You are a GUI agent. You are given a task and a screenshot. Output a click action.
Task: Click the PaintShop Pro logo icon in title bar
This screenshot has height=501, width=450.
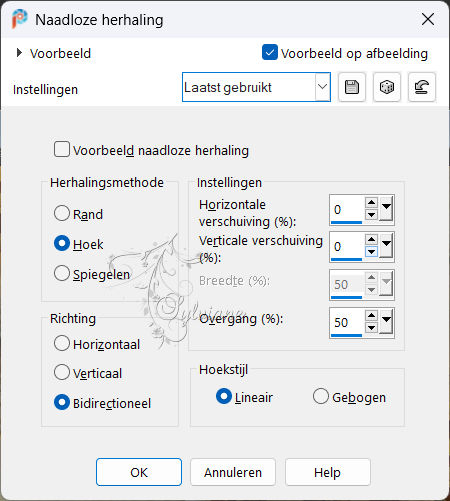click(x=19, y=19)
